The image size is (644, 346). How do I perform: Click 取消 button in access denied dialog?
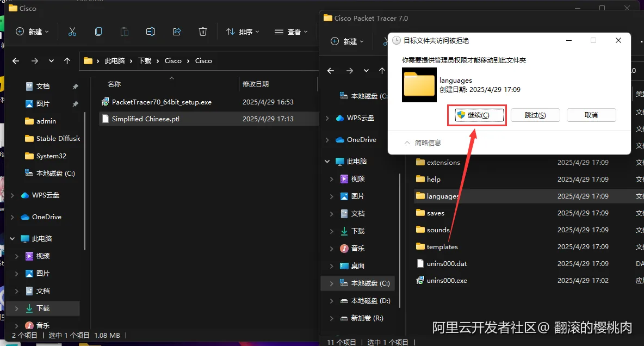click(x=591, y=115)
